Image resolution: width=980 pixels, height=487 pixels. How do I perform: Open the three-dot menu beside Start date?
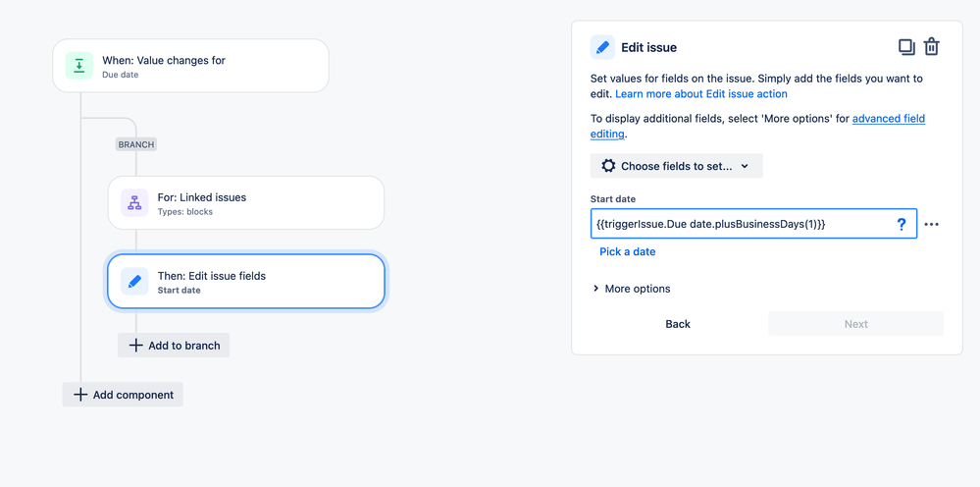(932, 224)
